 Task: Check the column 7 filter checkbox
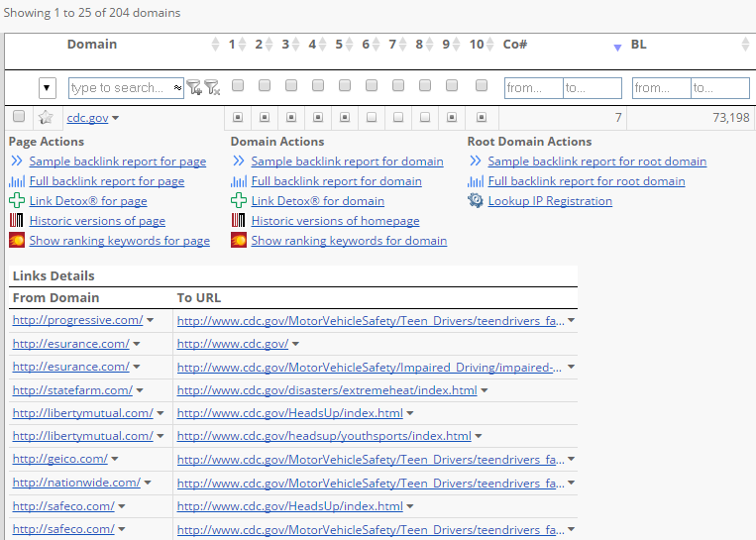click(398, 86)
